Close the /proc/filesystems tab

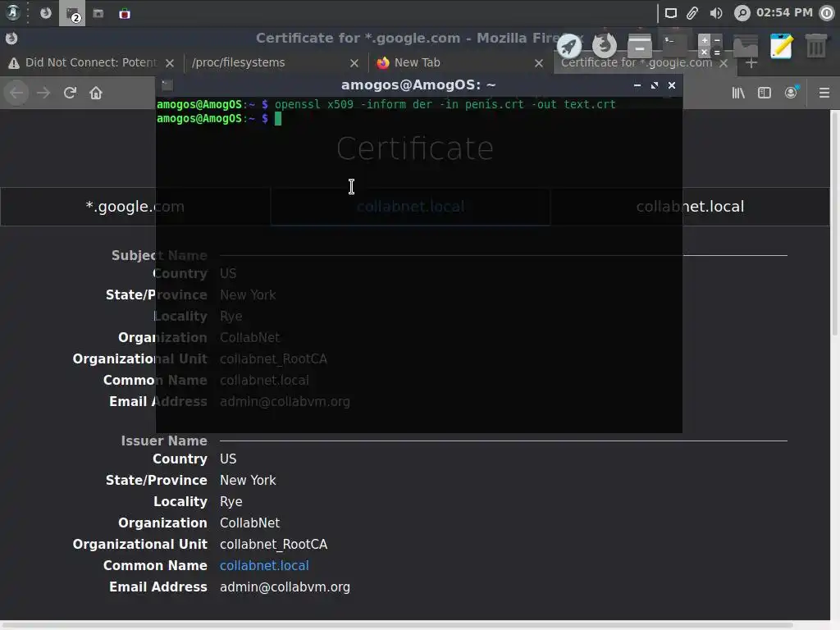tap(354, 63)
